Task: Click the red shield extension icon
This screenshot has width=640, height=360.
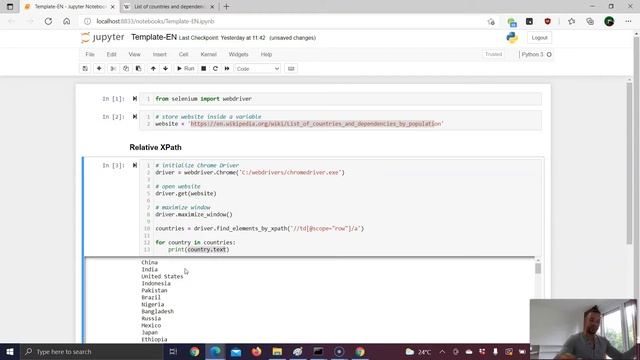Action: coord(547,21)
